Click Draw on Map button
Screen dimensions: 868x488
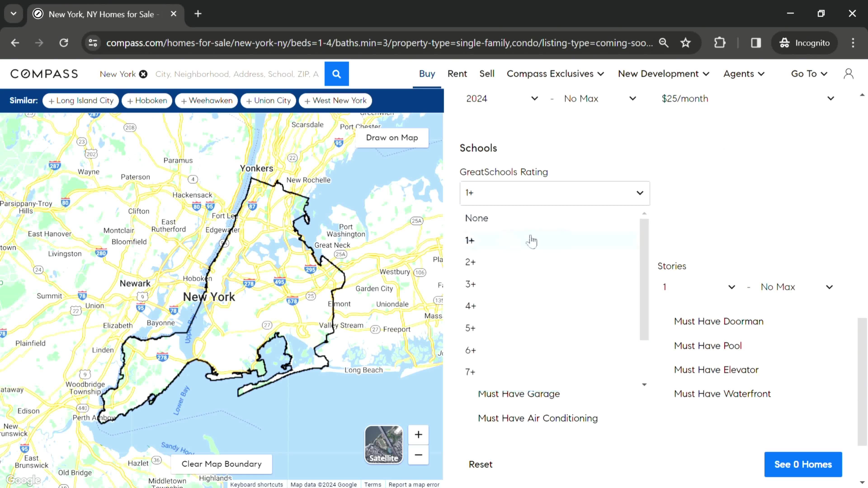point(392,138)
